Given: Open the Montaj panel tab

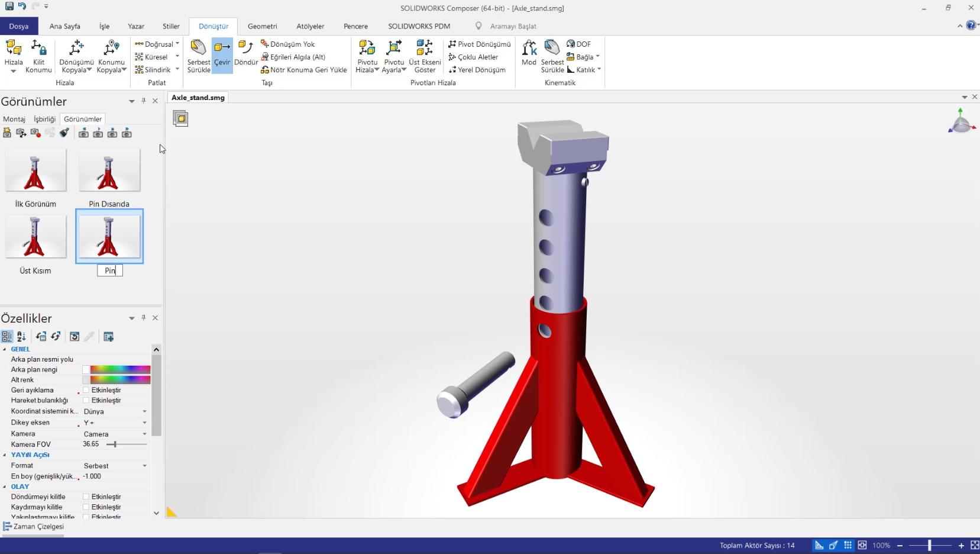Looking at the screenshot, I should 14,119.
